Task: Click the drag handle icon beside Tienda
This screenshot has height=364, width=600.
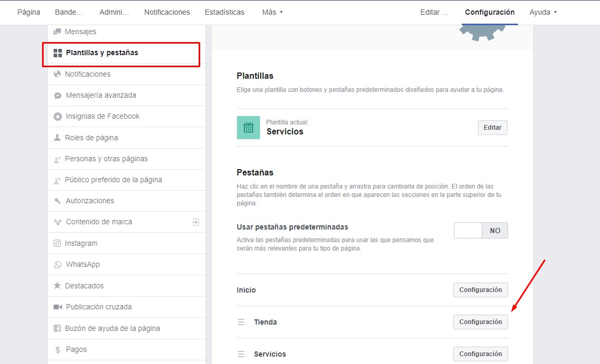Action: coord(241,322)
